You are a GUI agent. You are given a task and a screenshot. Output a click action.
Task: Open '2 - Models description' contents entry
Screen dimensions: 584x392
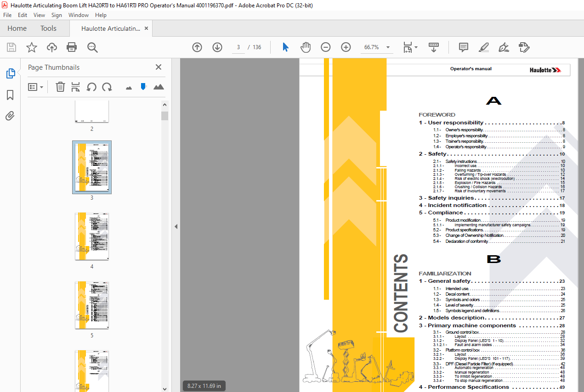(492, 318)
